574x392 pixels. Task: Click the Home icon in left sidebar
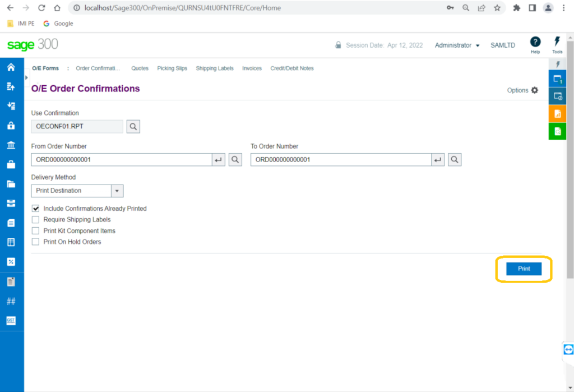pos(11,67)
